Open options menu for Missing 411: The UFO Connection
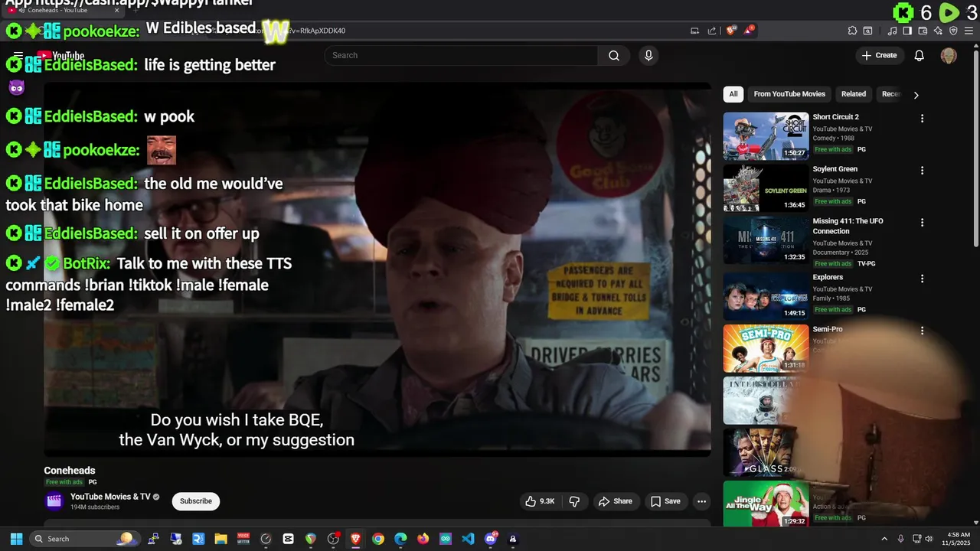Viewport: 980px width, 551px height. [x=922, y=223]
